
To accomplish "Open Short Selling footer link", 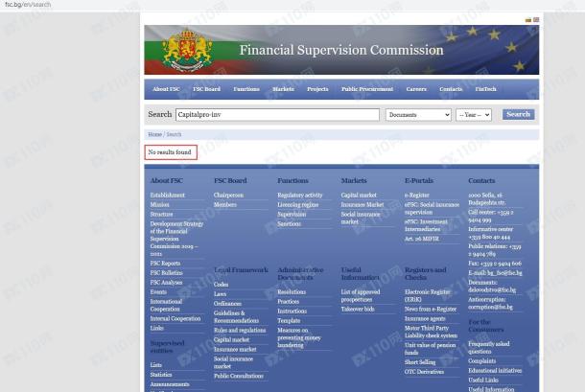I will point(420,362).
